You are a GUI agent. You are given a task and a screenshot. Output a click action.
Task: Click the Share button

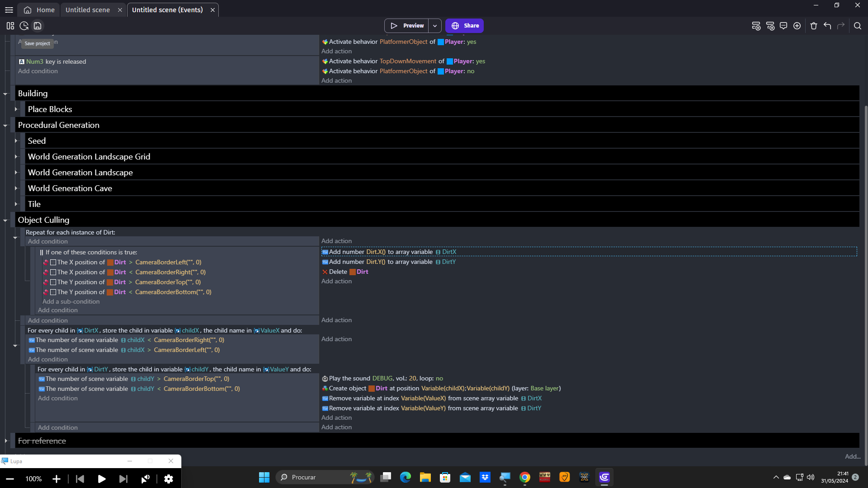[465, 26]
